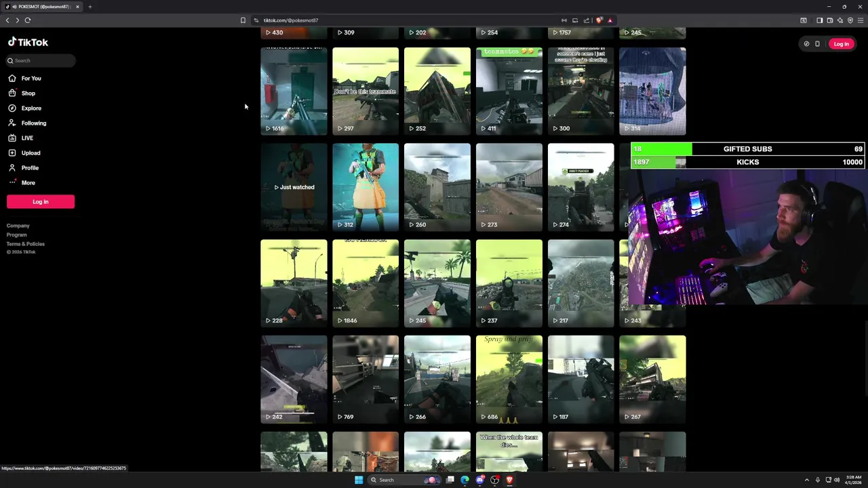
Task: Open the video with 1846 views
Action: tap(366, 283)
